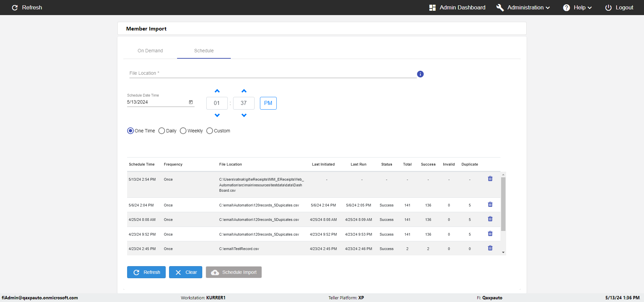This screenshot has width=644, height=302.
Task: Expand the Administration dropdown menu
Action: [x=523, y=7]
